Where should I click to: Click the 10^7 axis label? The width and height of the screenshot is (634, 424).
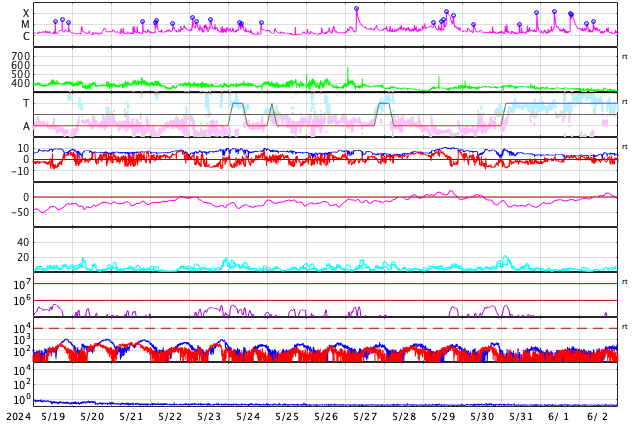coord(22,284)
